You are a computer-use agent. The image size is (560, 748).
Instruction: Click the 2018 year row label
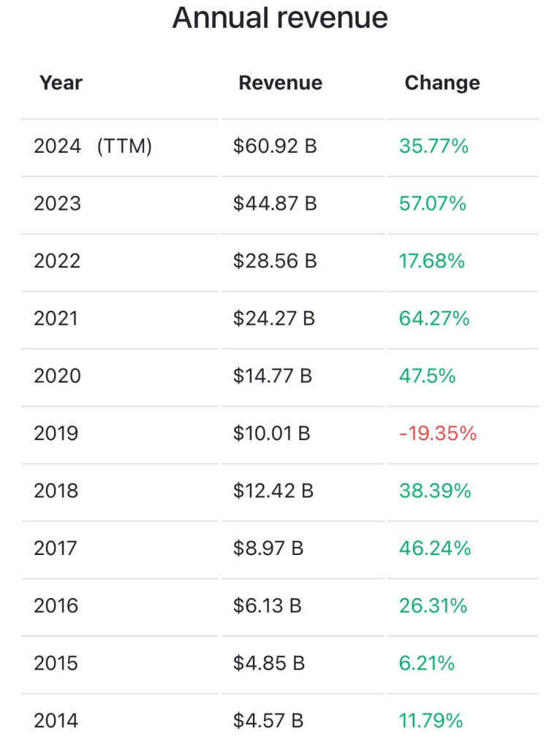[56, 491]
